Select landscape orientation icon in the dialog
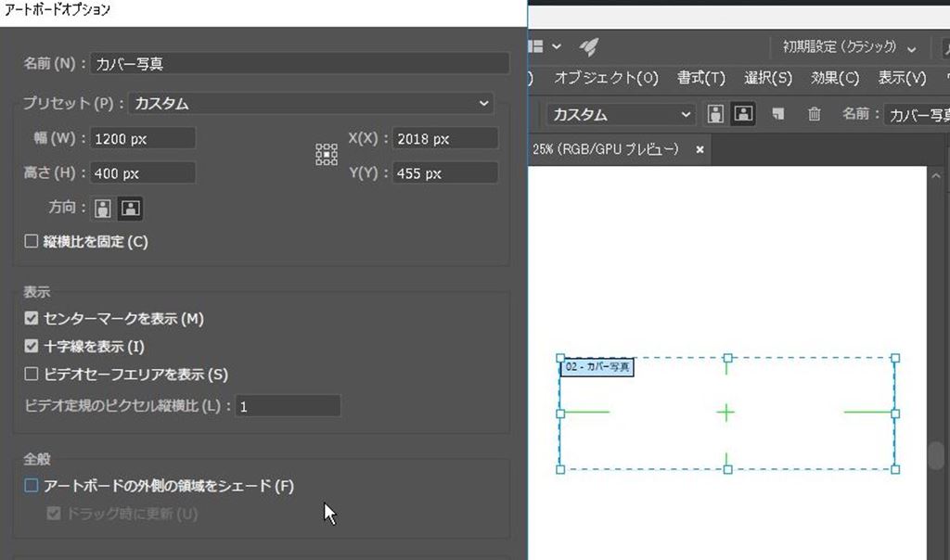This screenshot has width=950, height=560. pos(131,209)
